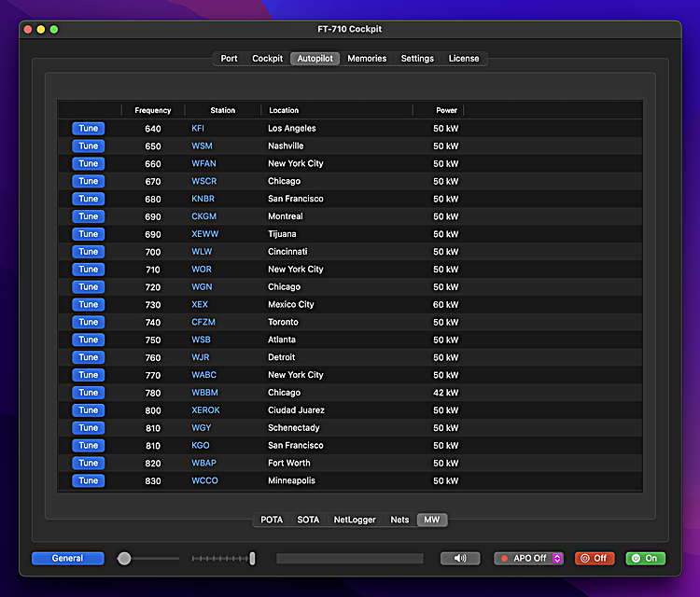Click the Station column header
This screenshot has height=597, width=700.
coord(223,110)
